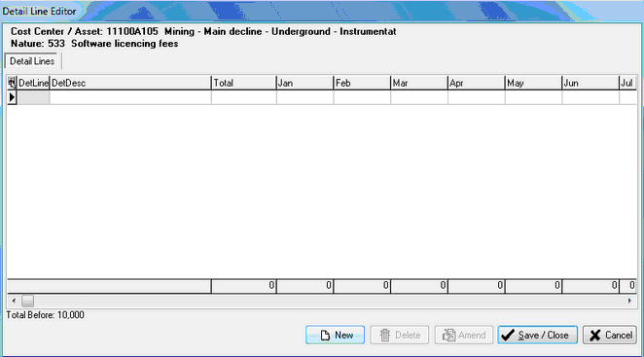Click the Total Before: 10,000 label
This screenshot has width=644, height=357.
[x=45, y=315]
